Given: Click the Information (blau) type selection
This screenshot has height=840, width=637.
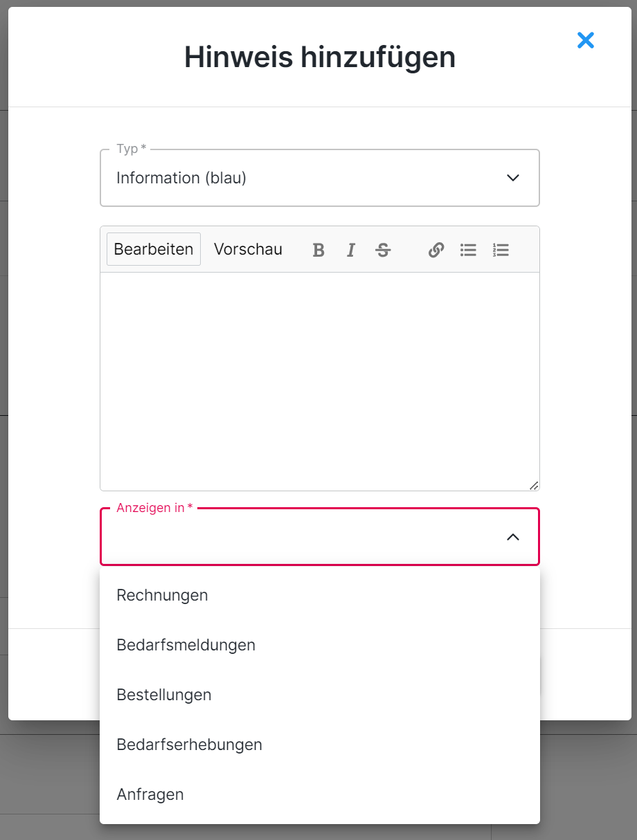Looking at the screenshot, I should tap(181, 178).
